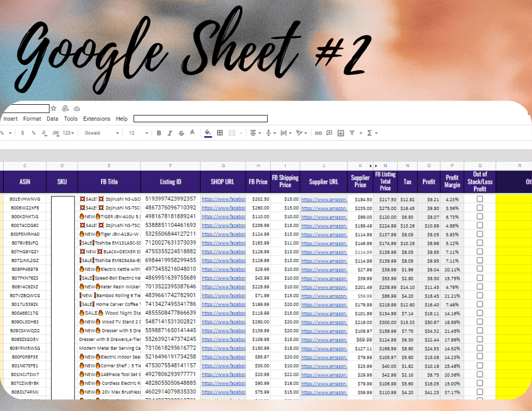
Task: Open the Insert menu
Action: point(10,119)
